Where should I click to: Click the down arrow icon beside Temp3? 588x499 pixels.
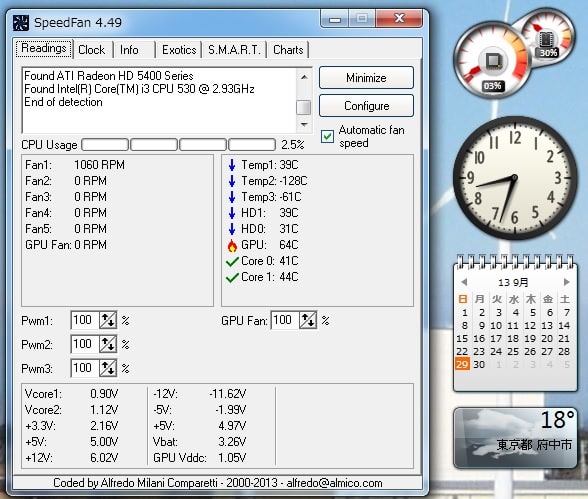232,197
